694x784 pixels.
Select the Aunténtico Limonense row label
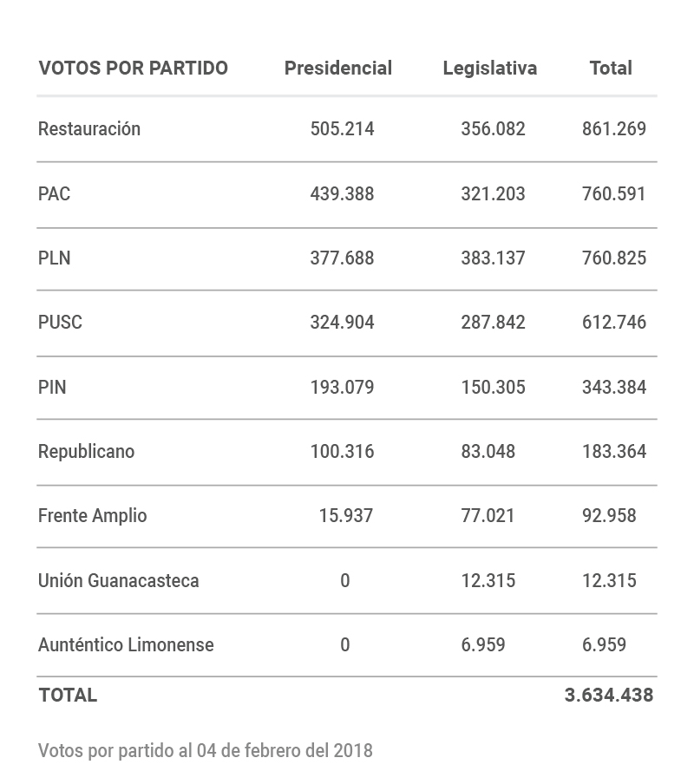tap(125, 644)
